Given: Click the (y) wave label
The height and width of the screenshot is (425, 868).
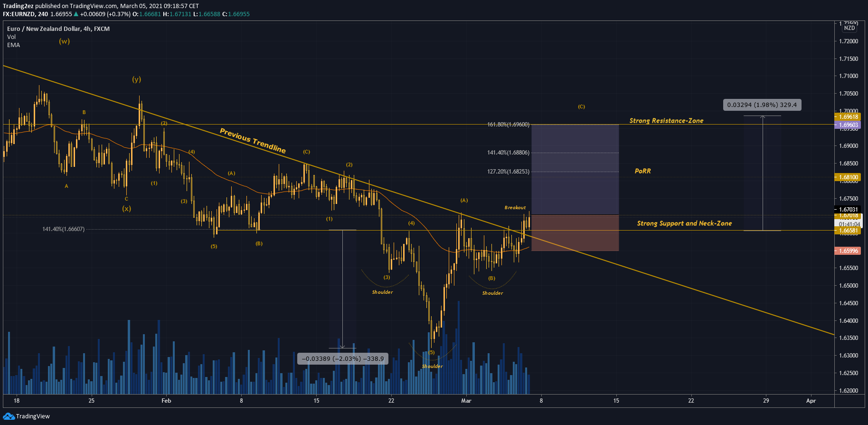Looking at the screenshot, I should coord(137,79).
